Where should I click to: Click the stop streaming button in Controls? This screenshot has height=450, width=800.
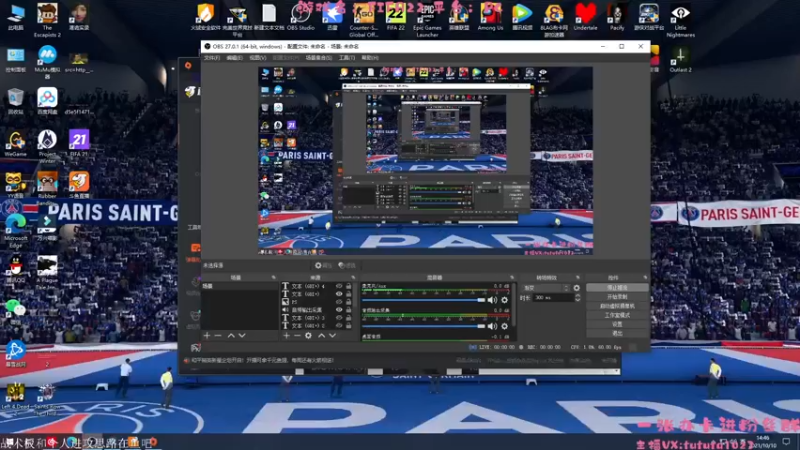(617, 288)
